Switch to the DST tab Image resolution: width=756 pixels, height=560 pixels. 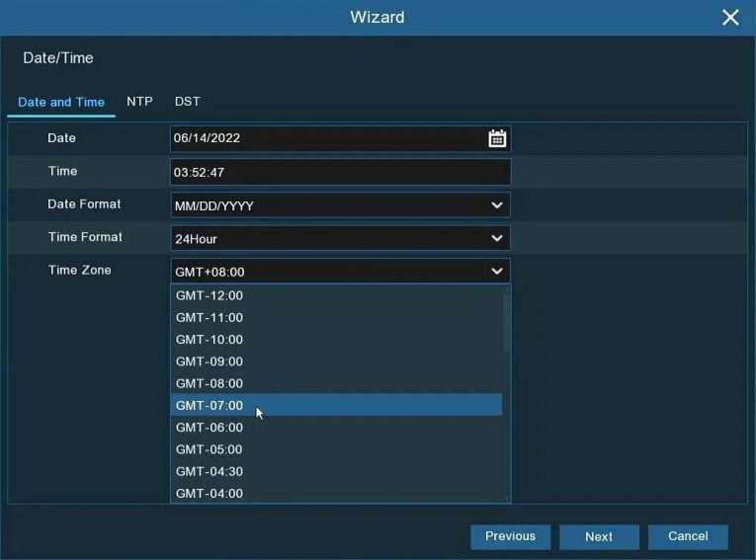tap(187, 102)
